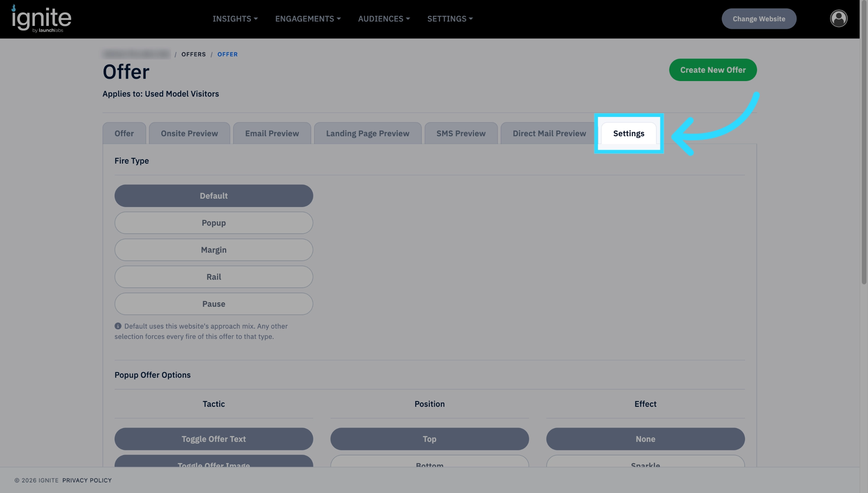Expand the Engagements menu

tap(308, 19)
